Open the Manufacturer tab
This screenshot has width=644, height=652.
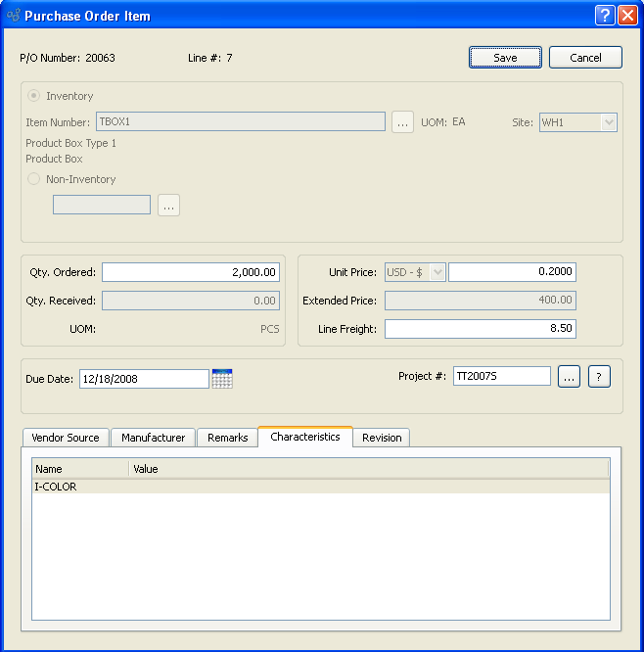point(153,438)
